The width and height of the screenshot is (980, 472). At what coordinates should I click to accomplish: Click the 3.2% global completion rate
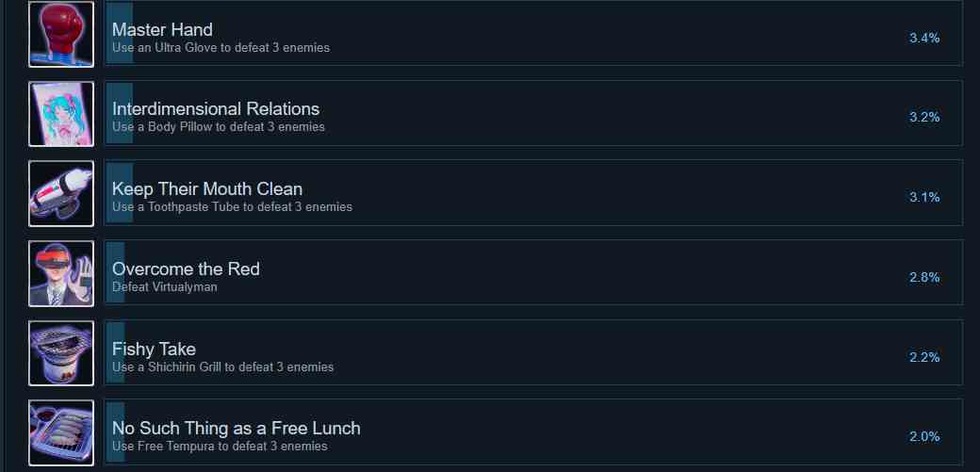(924, 117)
